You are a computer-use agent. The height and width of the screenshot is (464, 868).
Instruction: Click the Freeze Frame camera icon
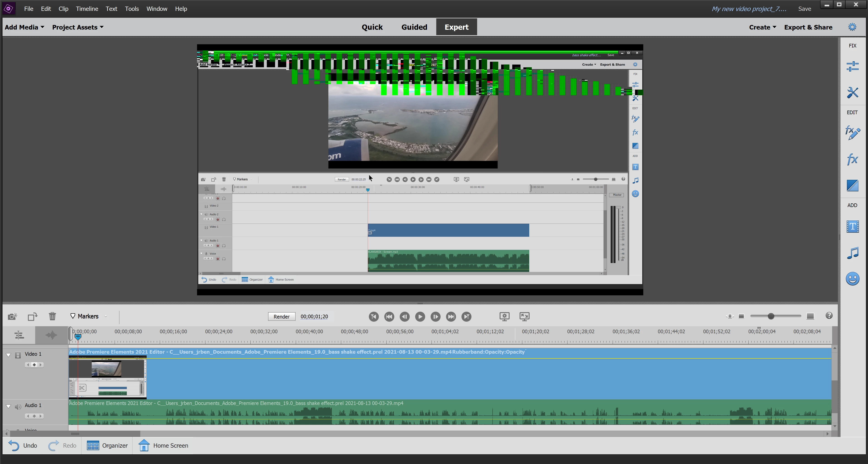tap(12, 316)
